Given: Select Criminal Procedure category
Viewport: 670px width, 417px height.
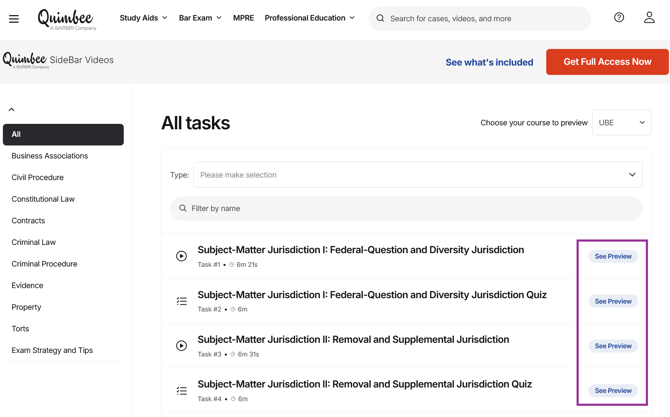Looking at the screenshot, I should click(x=44, y=264).
